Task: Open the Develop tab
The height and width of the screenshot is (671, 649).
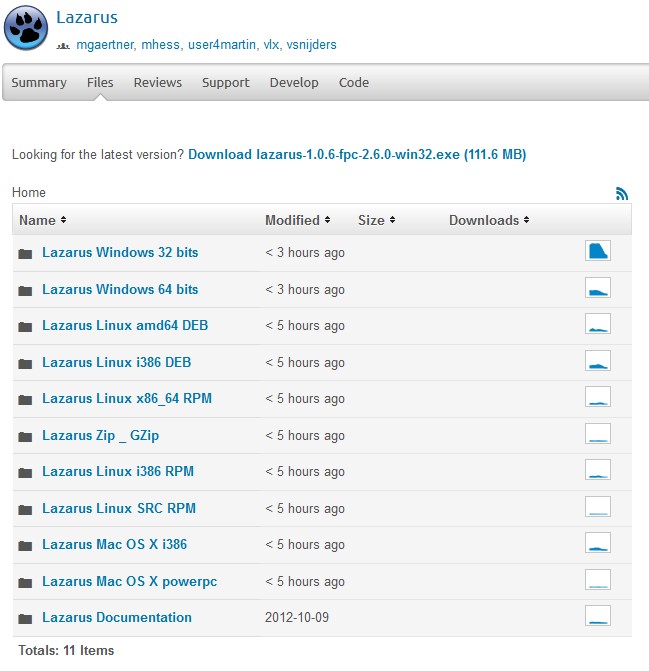Action: pyautogui.click(x=294, y=82)
